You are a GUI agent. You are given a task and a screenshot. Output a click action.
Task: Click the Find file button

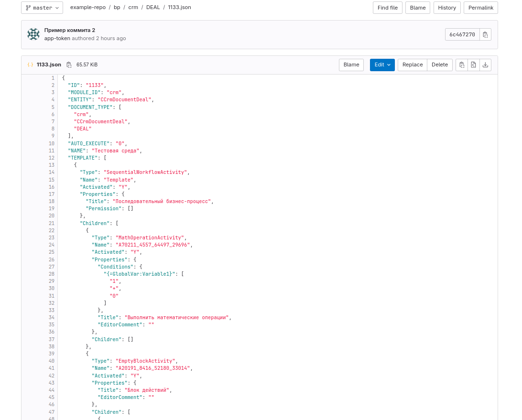pos(388,8)
